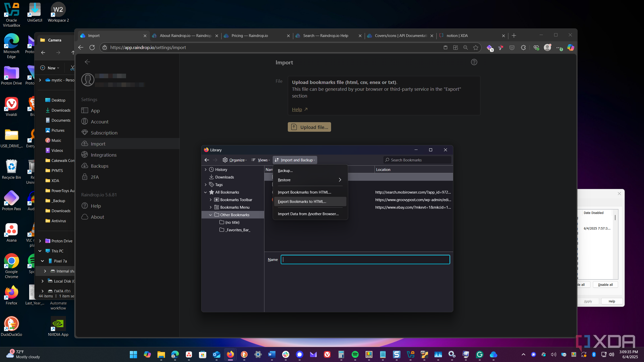This screenshot has height=362, width=644.
Task: Follow the Help link in upload box
Action: coord(297,109)
